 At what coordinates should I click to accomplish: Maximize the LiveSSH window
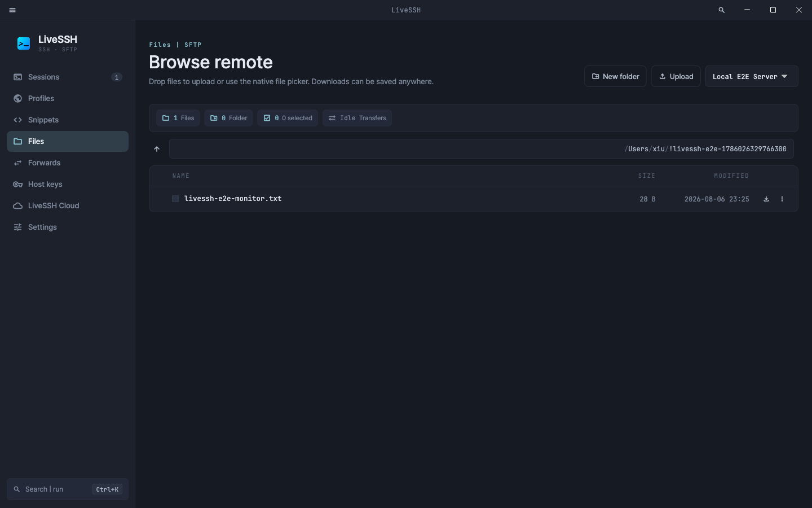coord(773,10)
